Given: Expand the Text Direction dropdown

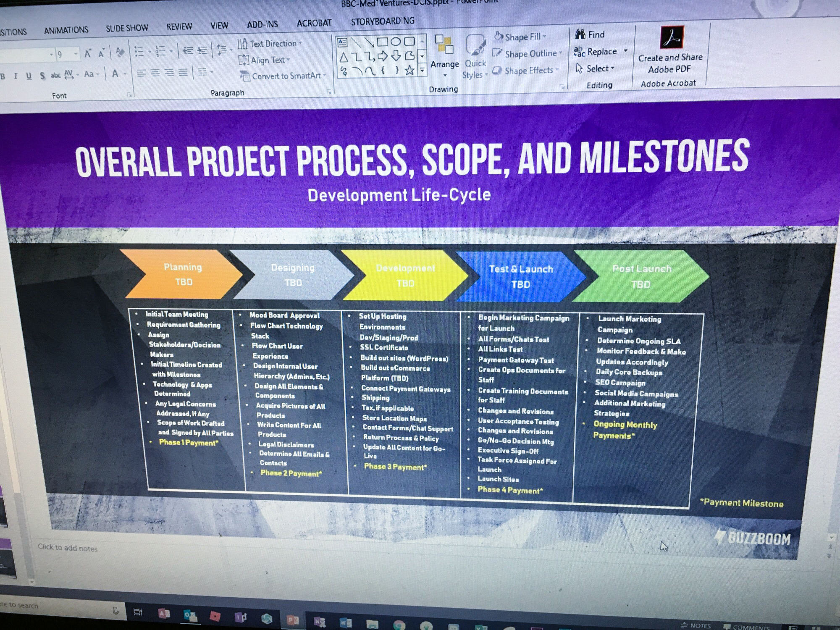Looking at the screenshot, I should [x=301, y=43].
